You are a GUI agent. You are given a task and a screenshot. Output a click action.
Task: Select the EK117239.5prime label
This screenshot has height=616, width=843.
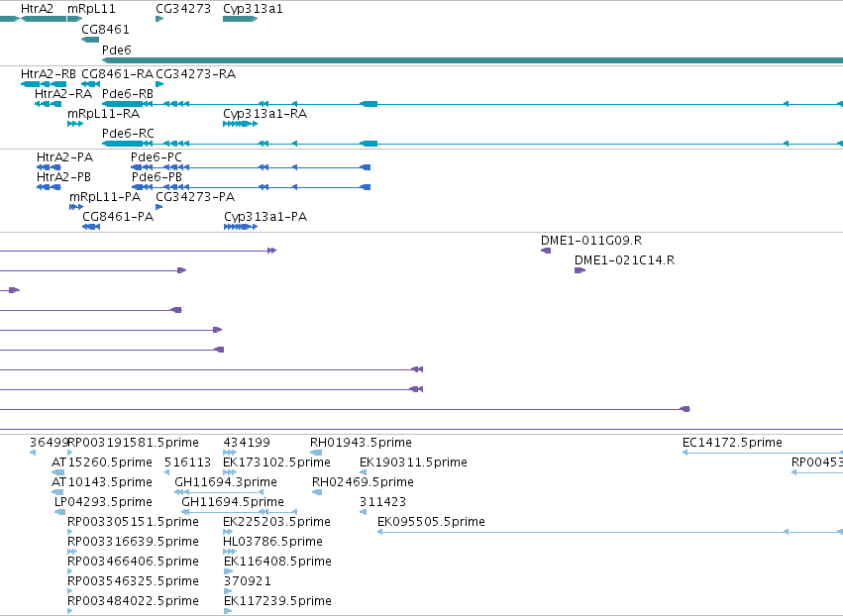pos(277,601)
